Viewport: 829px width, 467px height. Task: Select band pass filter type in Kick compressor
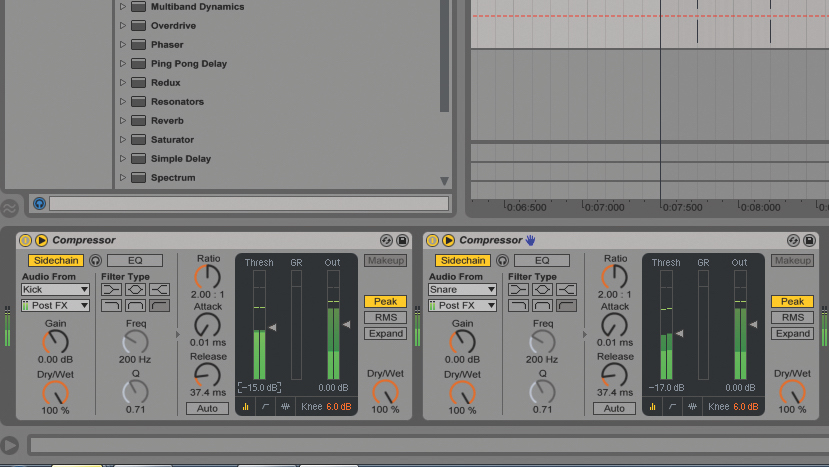(135, 305)
